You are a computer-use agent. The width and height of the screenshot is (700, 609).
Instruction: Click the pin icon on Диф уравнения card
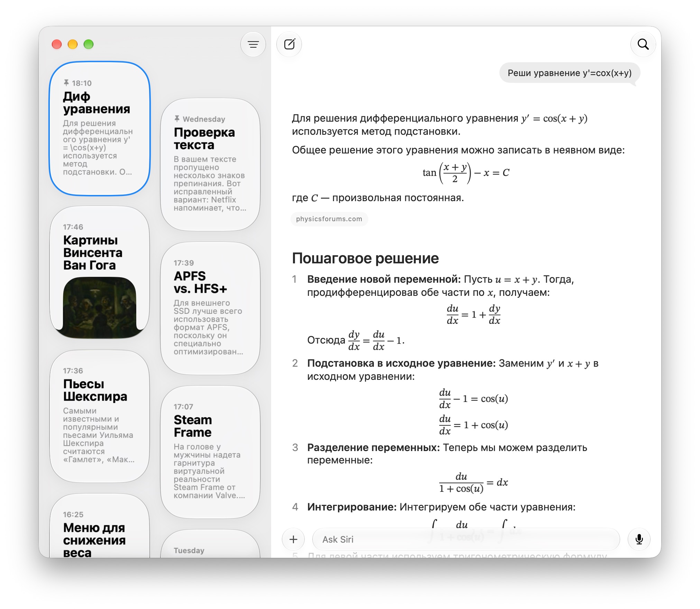[x=66, y=83]
